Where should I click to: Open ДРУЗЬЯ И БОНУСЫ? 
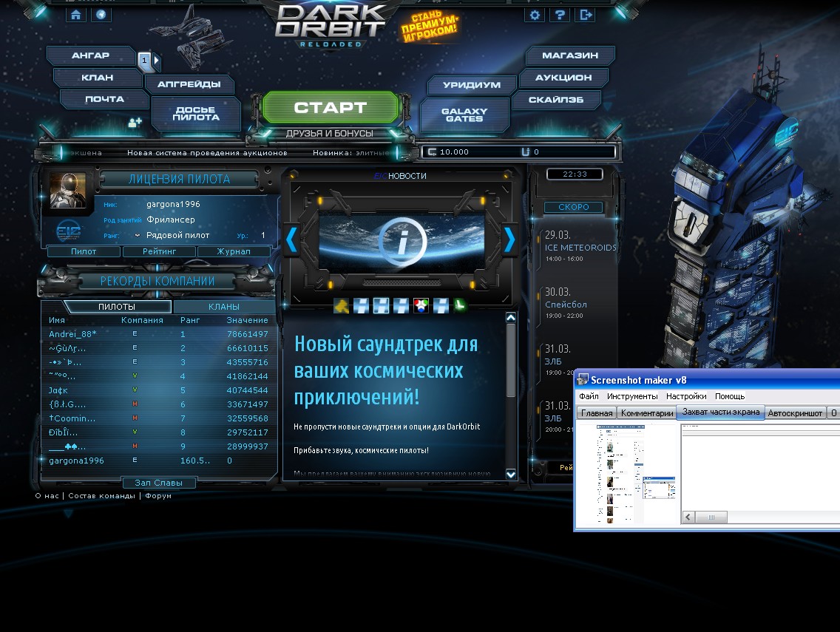tap(330, 133)
